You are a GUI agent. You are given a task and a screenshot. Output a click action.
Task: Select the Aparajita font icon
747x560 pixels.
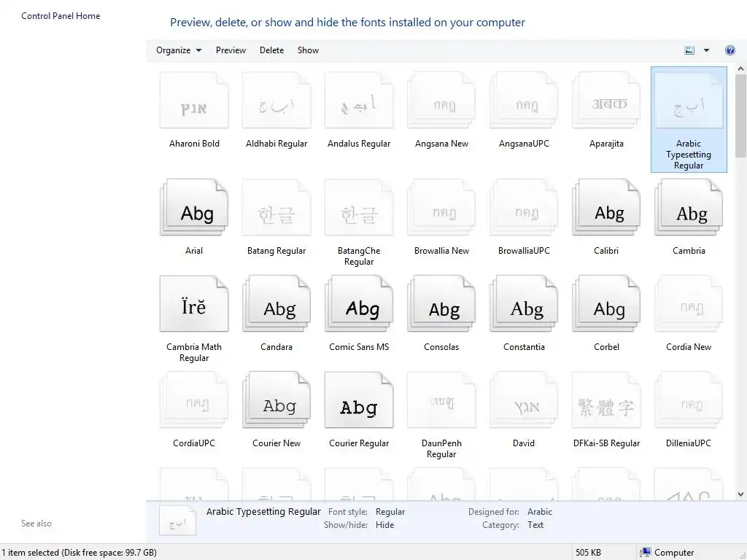pyautogui.click(x=606, y=101)
